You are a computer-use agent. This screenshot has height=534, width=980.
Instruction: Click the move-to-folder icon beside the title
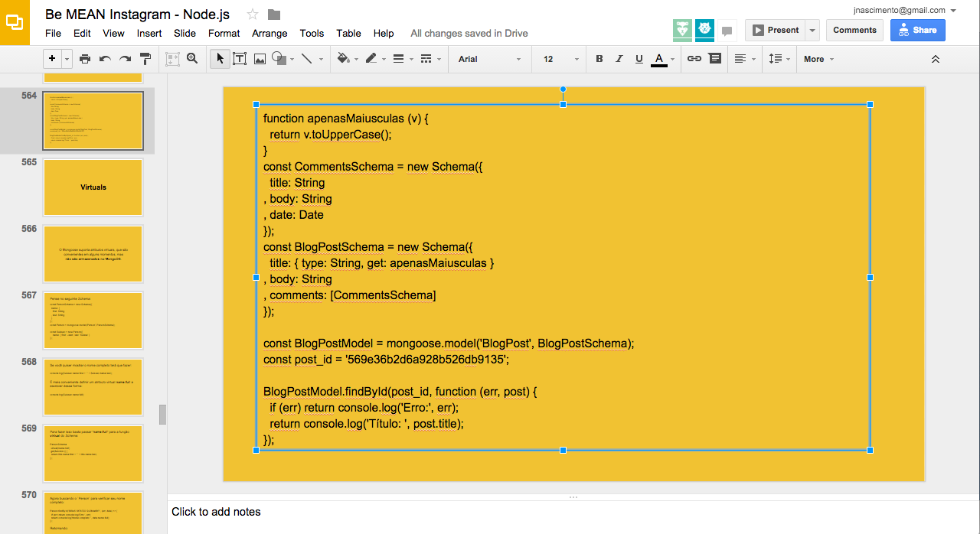274,15
